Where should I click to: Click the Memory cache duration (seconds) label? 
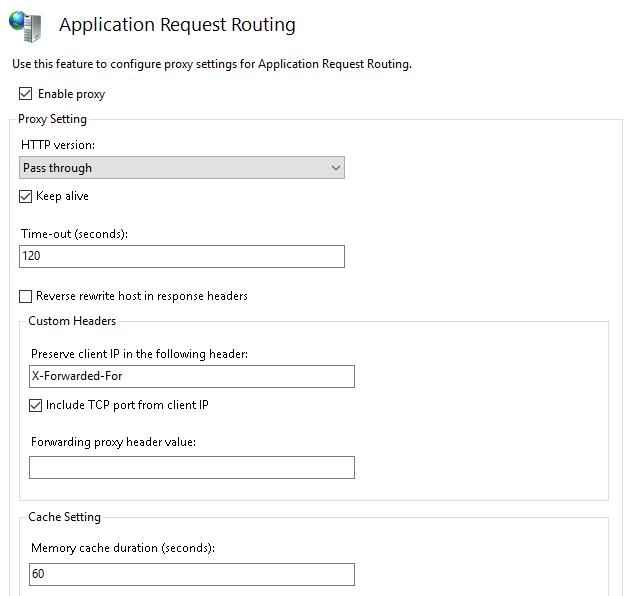click(123, 548)
